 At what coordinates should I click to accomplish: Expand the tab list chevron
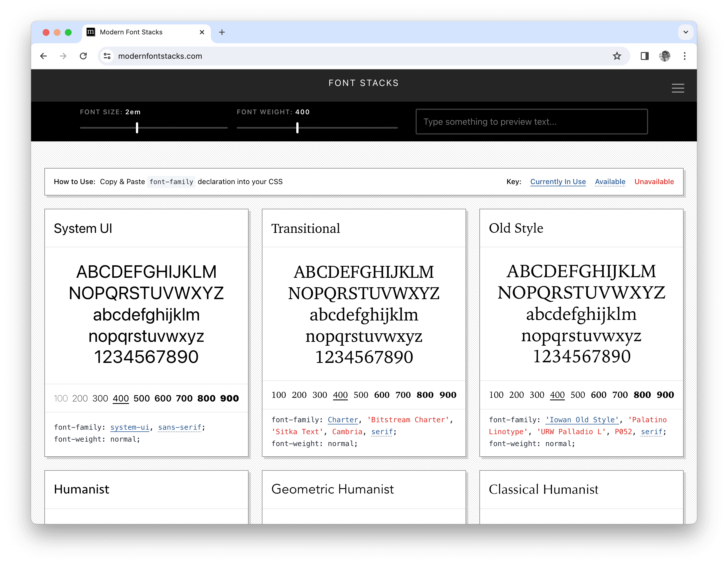coord(686,32)
